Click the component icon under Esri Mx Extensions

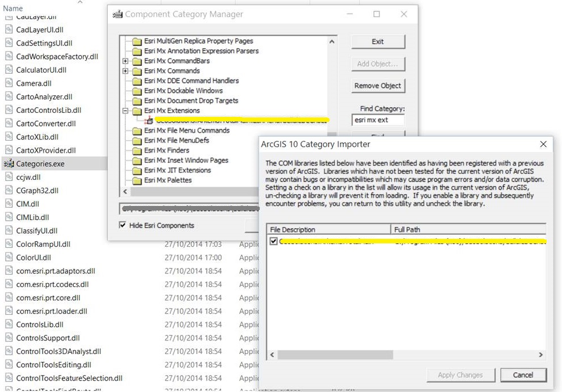pyautogui.click(x=149, y=120)
